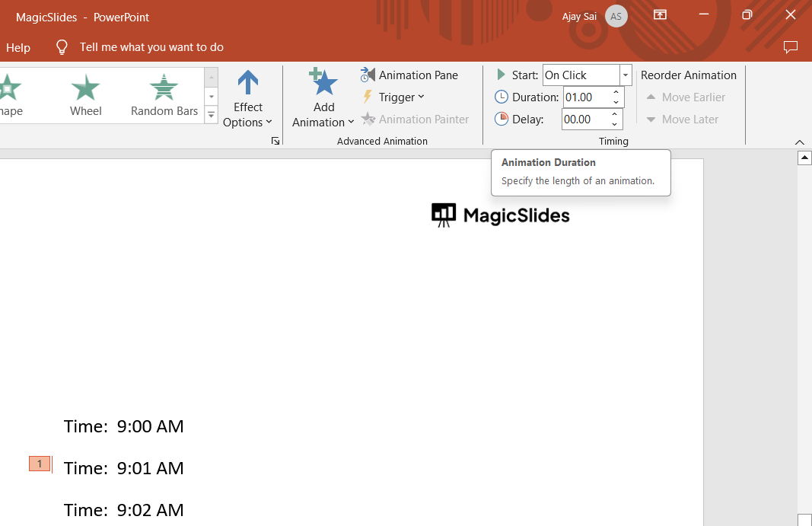The width and height of the screenshot is (812, 526).
Task: Move up one row in the animation gallery
Action: (x=212, y=78)
